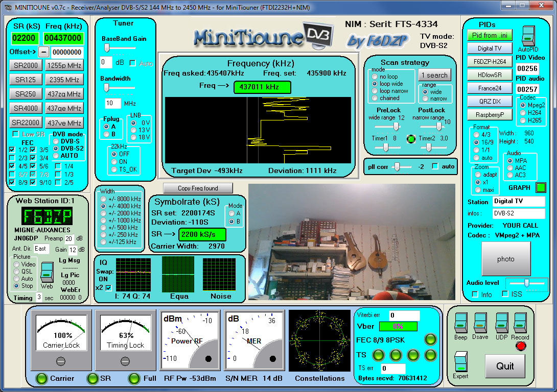The image size is (557, 392).
Task: Select DVB-S mode radio button
Action: point(56,141)
